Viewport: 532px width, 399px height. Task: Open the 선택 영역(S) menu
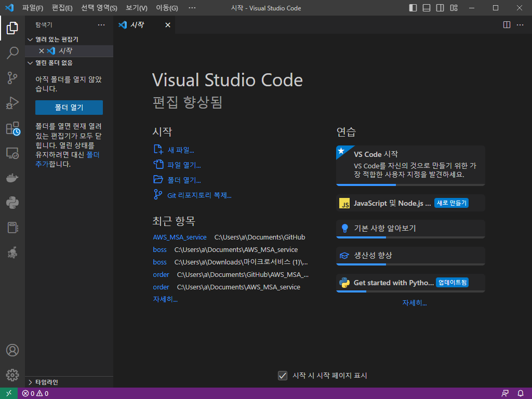tap(99, 8)
